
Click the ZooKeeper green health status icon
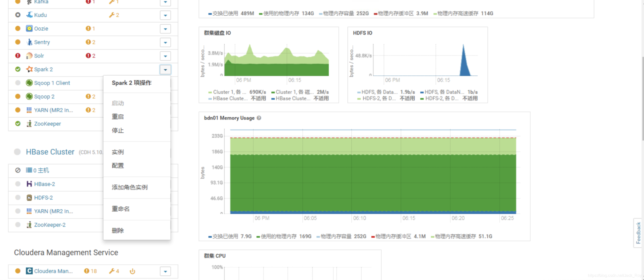tap(18, 124)
